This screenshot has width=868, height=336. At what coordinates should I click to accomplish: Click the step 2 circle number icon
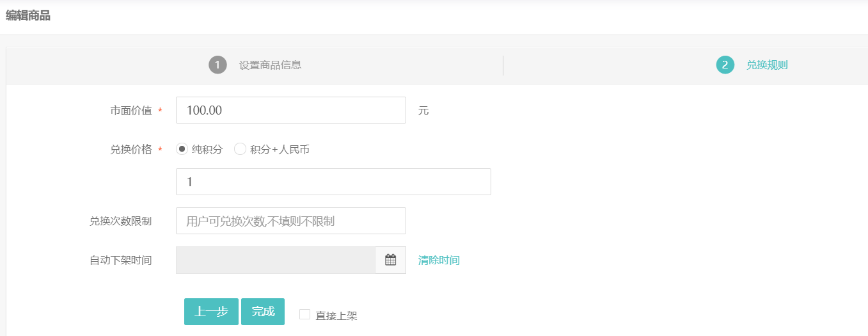pyautogui.click(x=725, y=65)
